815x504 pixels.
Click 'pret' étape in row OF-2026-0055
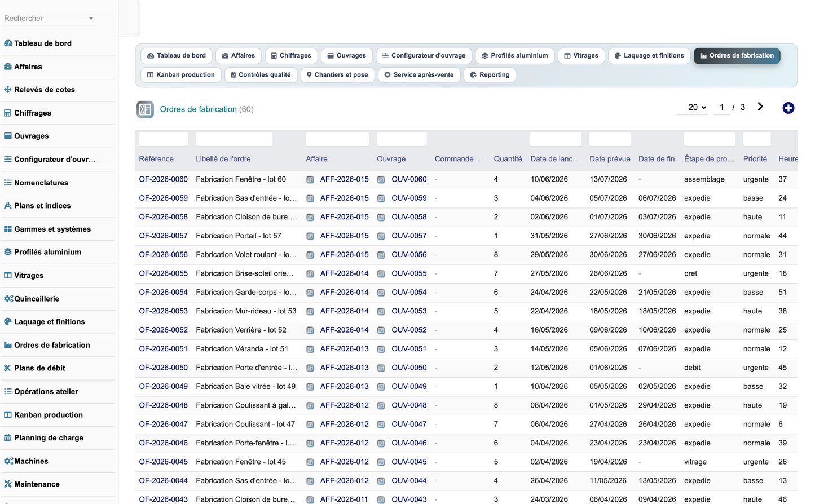pyautogui.click(x=691, y=273)
